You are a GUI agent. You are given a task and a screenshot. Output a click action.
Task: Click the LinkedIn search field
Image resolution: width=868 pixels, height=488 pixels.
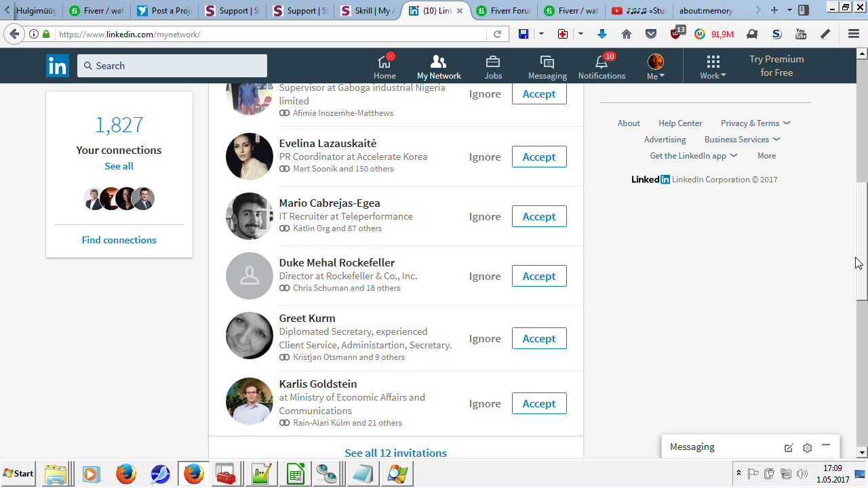coord(172,66)
